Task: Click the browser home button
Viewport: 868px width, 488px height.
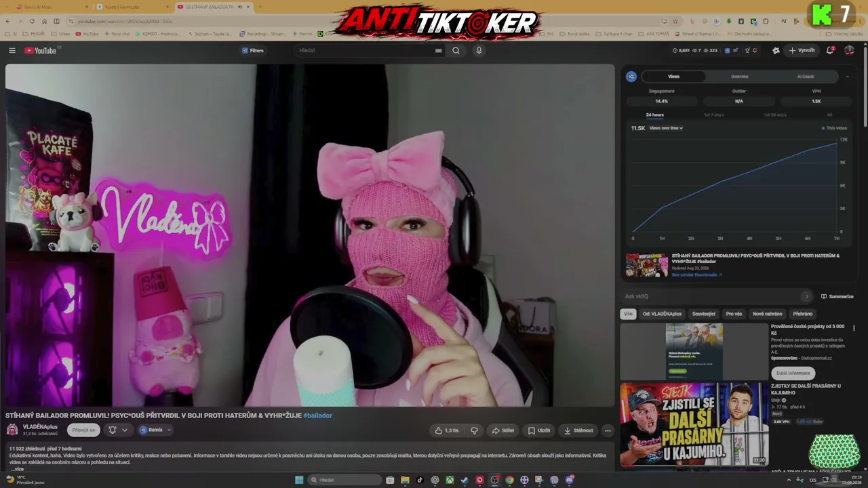Action: tap(44, 21)
